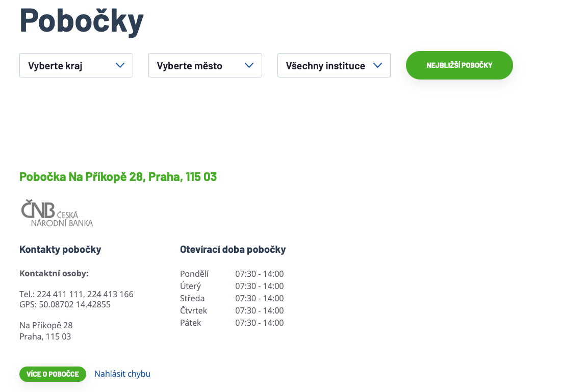Open the "Všechny instituce" institution filter
This screenshot has height=392, width=561.
tap(334, 65)
